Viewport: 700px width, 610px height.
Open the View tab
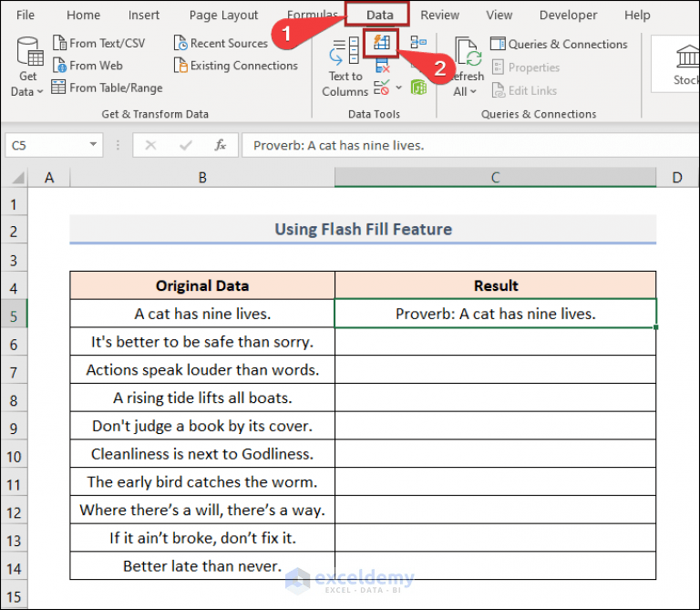(x=499, y=16)
